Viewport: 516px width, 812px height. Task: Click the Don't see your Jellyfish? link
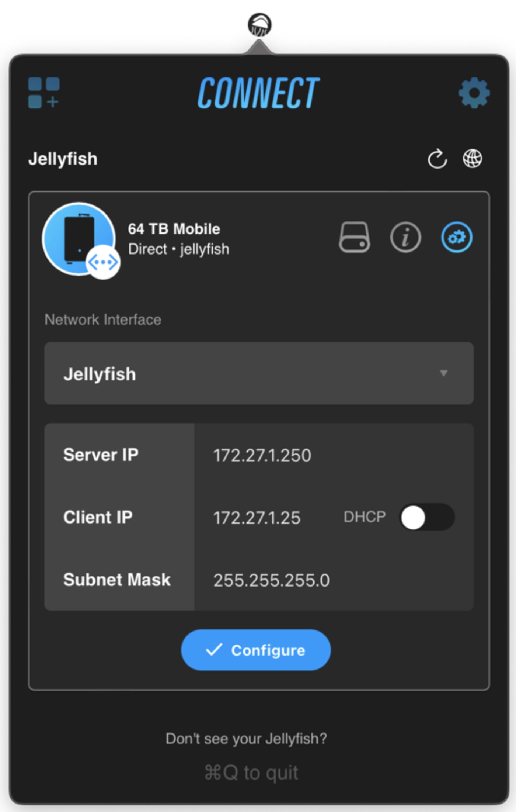(246, 739)
